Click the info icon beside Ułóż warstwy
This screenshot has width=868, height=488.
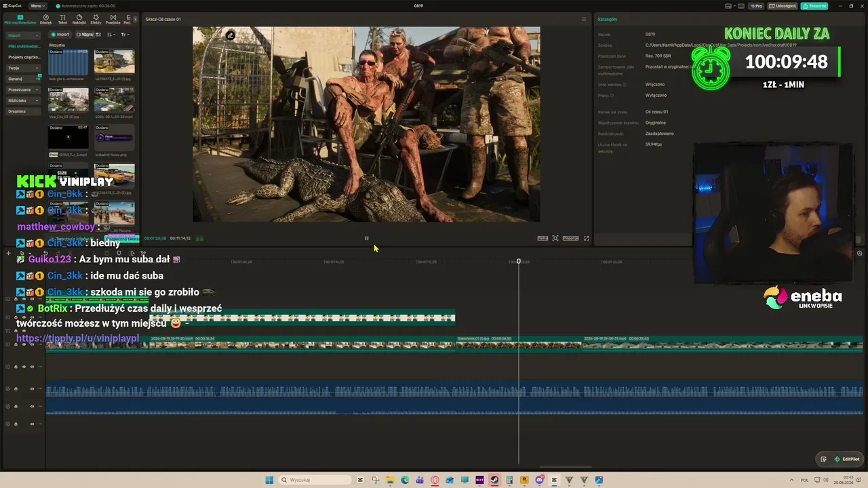625,85
